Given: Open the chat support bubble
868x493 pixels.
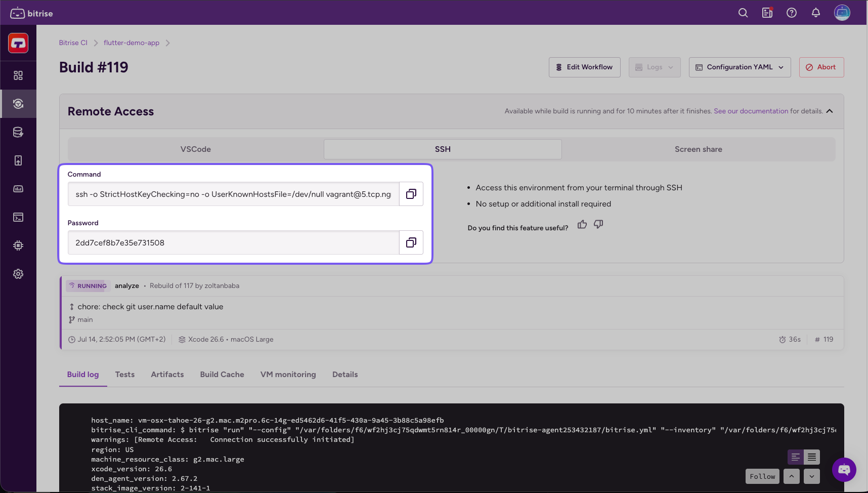Looking at the screenshot, I should [x=844, y=470].
